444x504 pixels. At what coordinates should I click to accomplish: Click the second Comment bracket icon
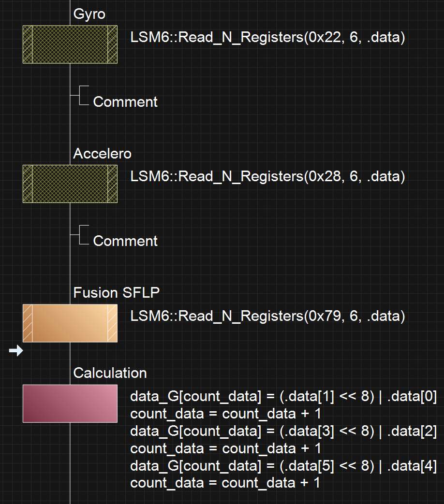83,234
